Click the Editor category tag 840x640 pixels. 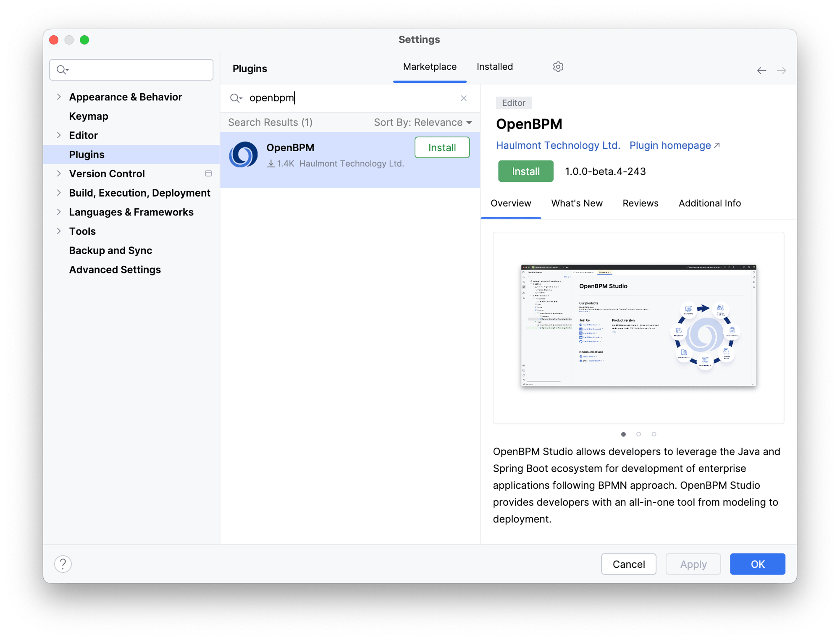[x=514, y=103]
